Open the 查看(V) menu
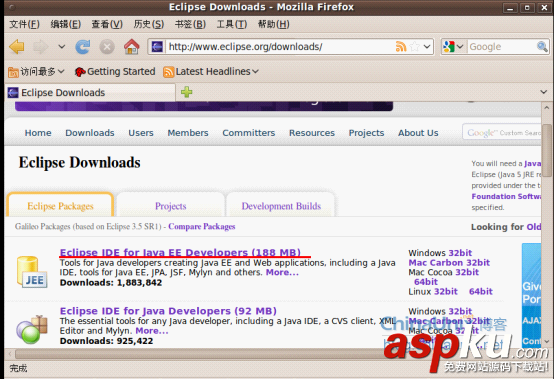The image size is (554, 379). pyautogui.click(x=107, y=24)
